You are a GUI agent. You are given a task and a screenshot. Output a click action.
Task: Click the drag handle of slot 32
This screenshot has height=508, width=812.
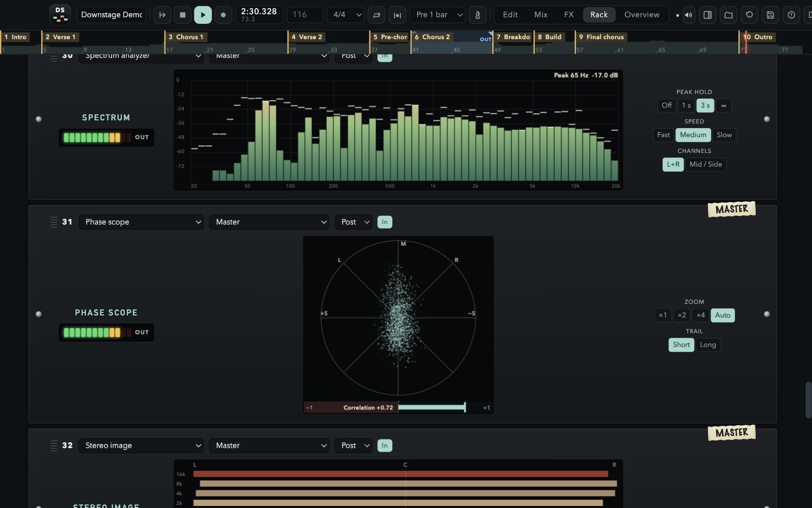[x=54, y=446]
